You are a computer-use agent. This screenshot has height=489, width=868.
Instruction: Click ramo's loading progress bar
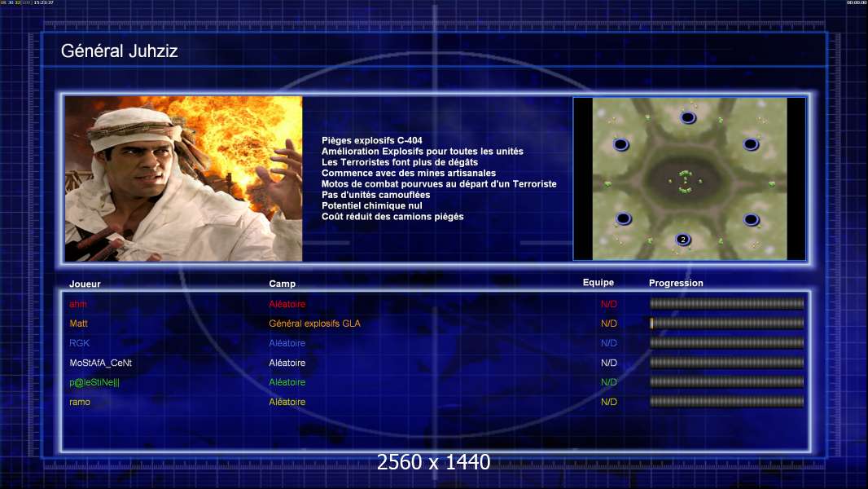pos(726,402)
